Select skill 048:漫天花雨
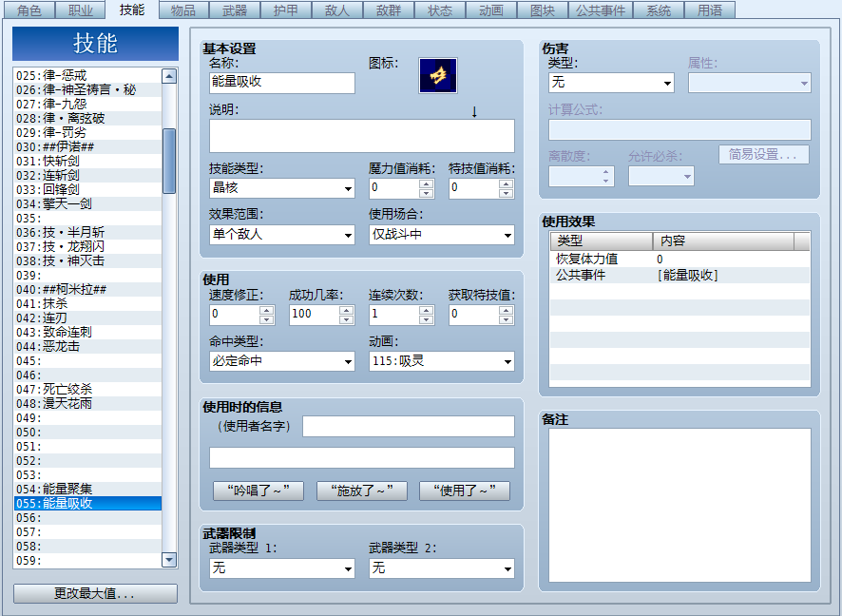This screenshot has height=616, width=842. click(87, 403)
